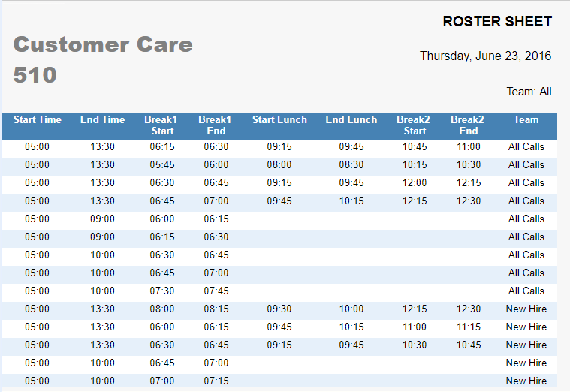Select the 08:00 Start Lunch cell

click(x=279, y=165)
